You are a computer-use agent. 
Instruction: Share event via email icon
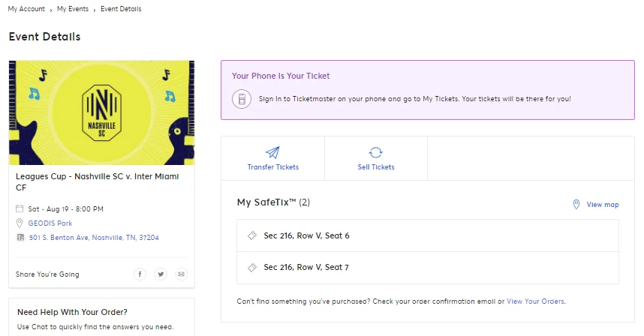[181, 274]
